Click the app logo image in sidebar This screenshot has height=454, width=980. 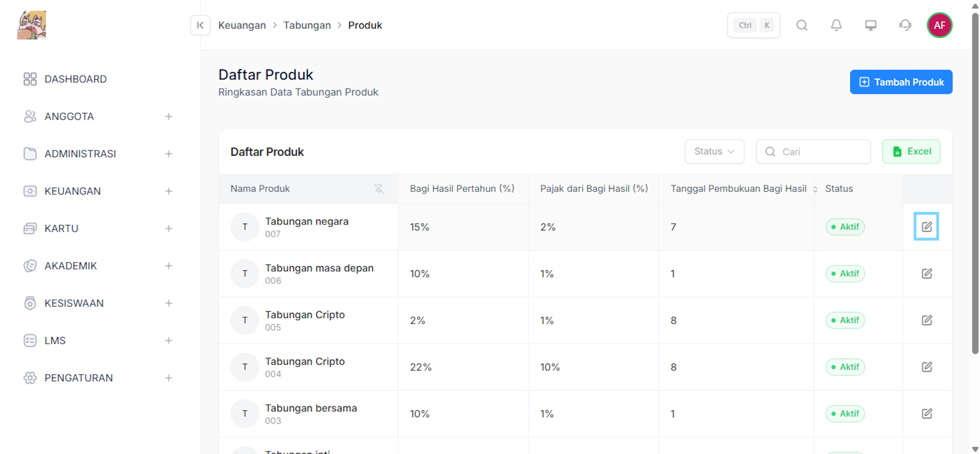[x=32, y=25]
